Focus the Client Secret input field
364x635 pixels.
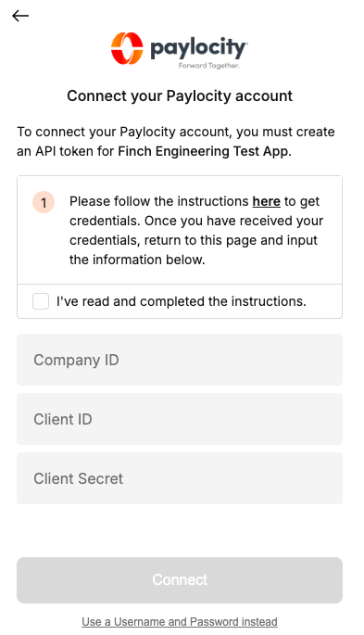coord(180,478)
